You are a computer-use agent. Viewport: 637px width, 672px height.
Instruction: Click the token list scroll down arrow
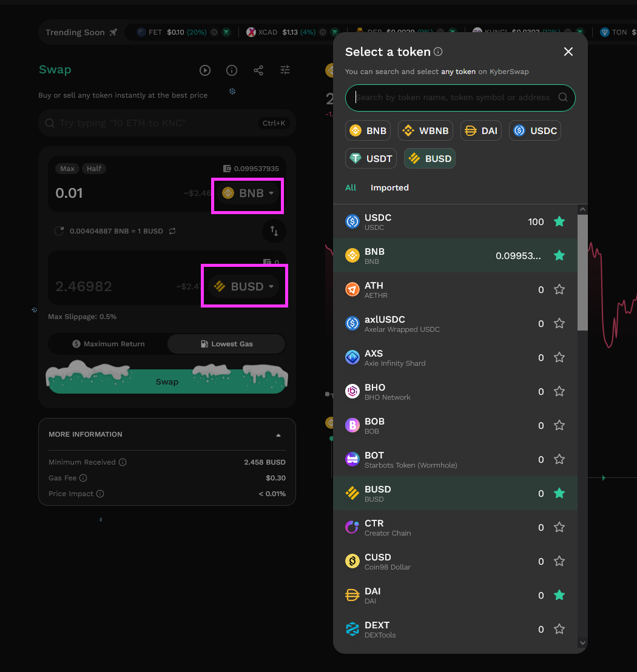582,642
